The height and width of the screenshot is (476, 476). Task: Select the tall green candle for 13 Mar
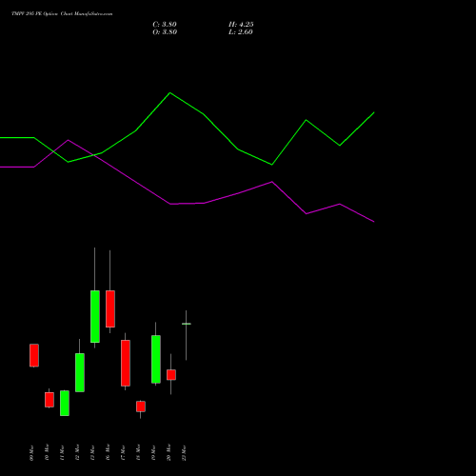click(95, 316)
